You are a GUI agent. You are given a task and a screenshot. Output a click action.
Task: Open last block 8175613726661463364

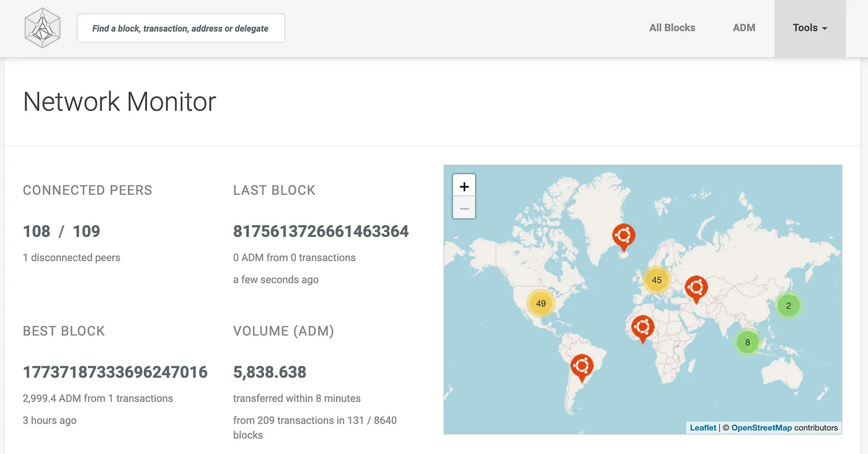pyautogui.click(x=321, y=231)
